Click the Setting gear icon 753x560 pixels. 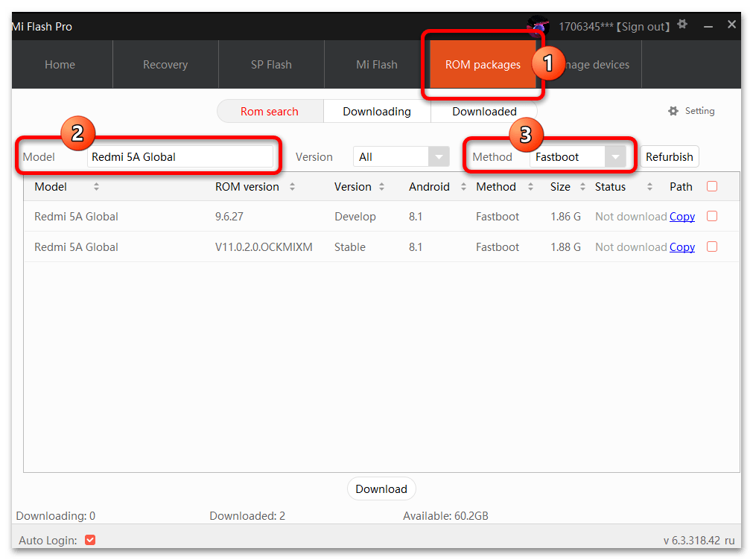pos(673,111)
